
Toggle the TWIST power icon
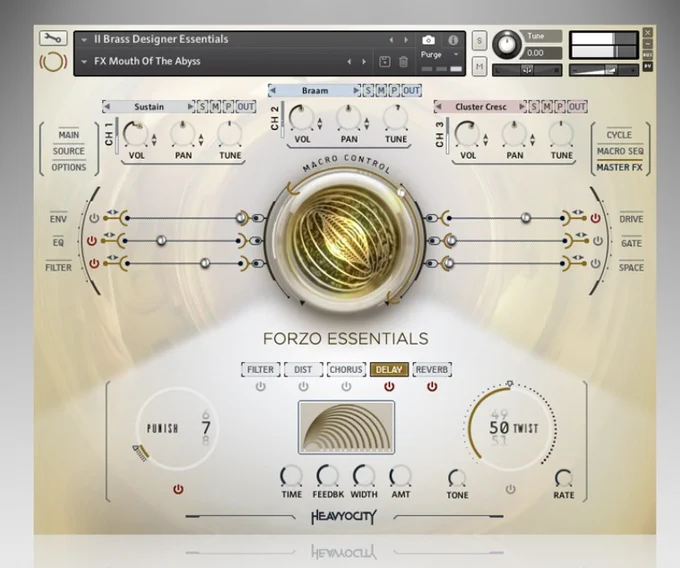coord(510,490)
